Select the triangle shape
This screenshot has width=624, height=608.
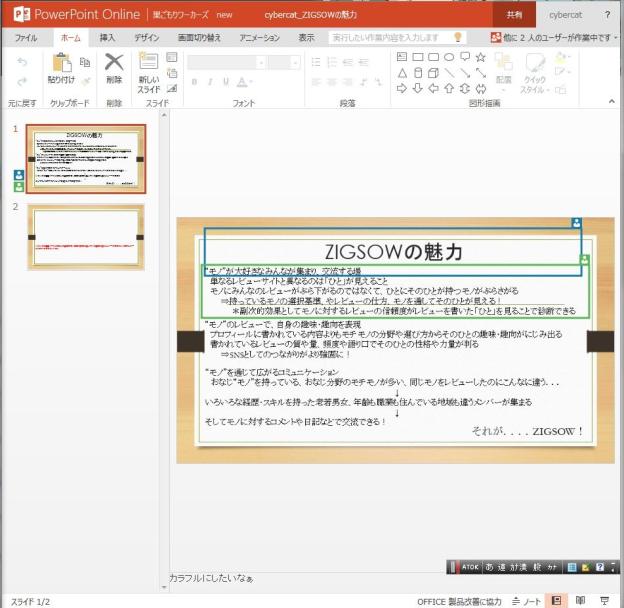pyautogui.click(x=402, y=73)
